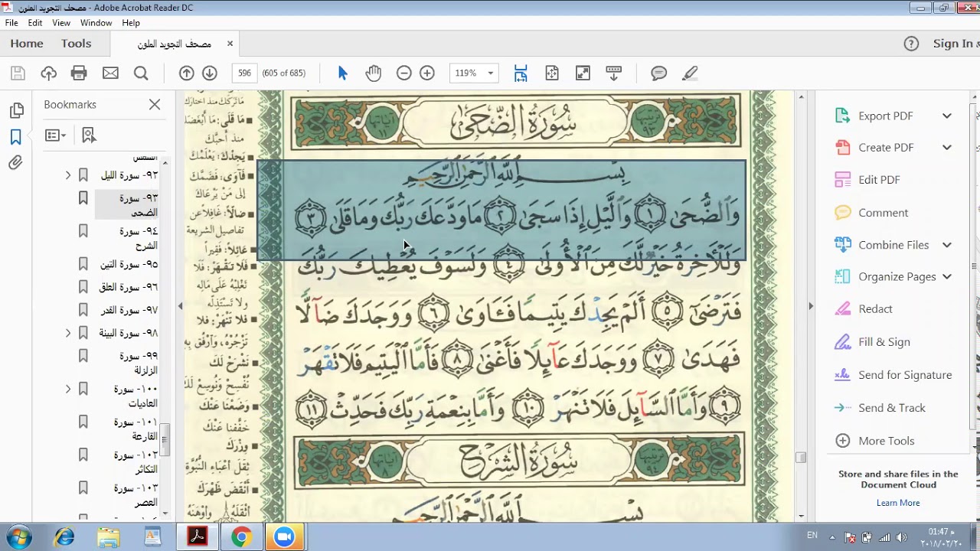Collapse the left navigation pane arrow

pos(180,306)
